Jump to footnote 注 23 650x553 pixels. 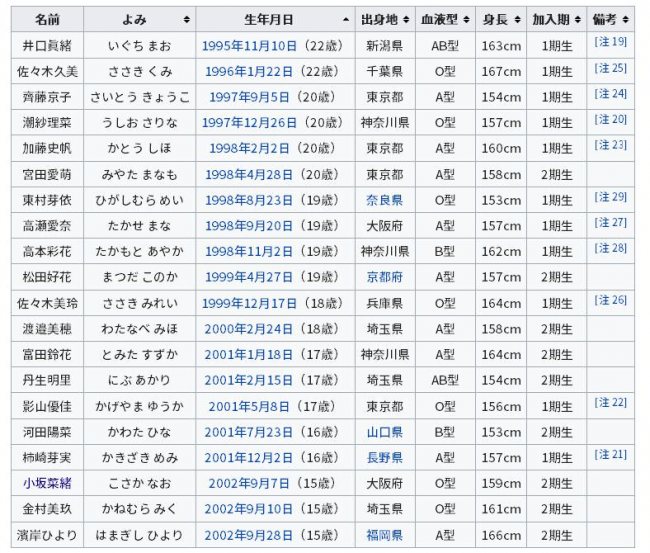click(x=611, y=145)
